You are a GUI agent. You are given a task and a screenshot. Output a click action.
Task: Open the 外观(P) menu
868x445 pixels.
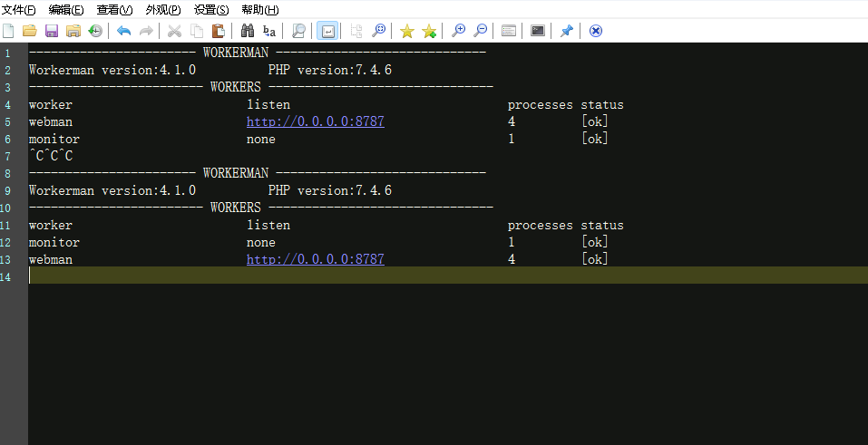pyautogui.click(x=163, y=9)
